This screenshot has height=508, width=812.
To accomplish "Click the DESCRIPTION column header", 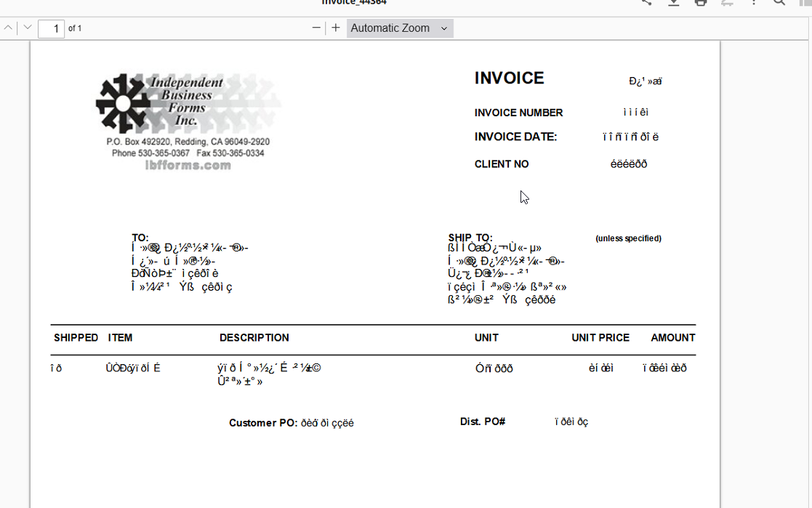I will tap(254, 338).
